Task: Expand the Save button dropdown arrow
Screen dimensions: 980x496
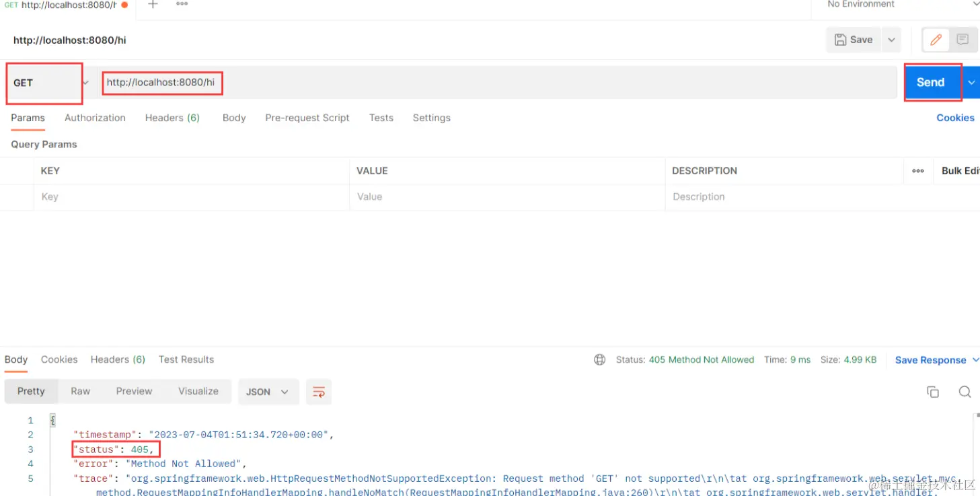Action: 891,40
